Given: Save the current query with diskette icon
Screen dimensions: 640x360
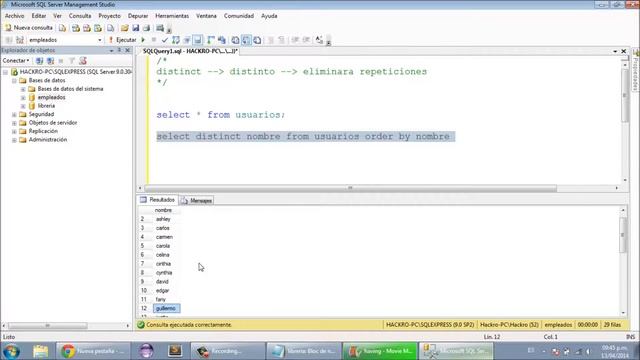Looking at the screenshot, I should [136, 28].
